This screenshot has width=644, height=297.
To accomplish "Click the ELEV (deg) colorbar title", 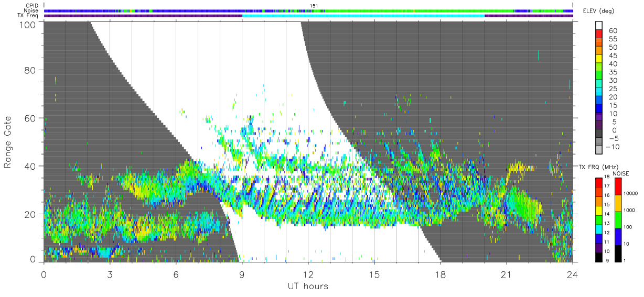I will pos(599,10).
